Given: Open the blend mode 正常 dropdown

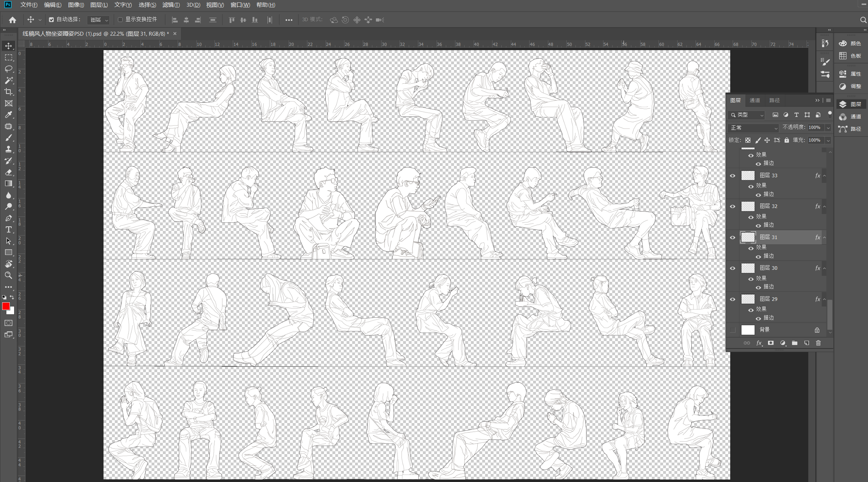Looking at the screenshot, I should 753,128.
